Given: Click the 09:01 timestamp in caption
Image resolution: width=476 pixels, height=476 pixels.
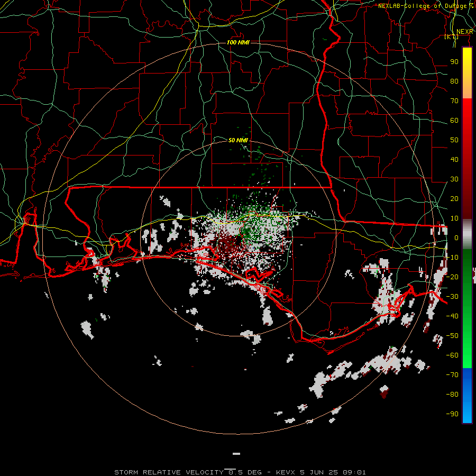Looking at the screenshot, I should (354, 472).
